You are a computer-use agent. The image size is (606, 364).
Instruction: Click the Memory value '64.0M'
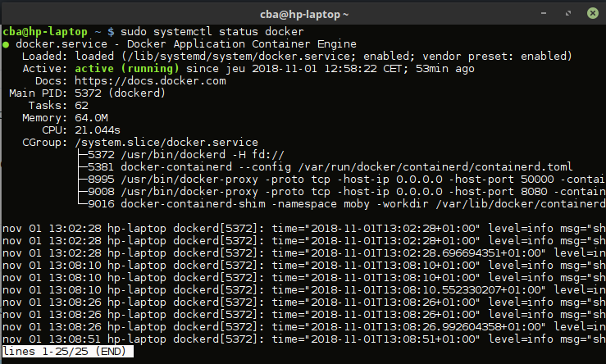click(91, 118)
